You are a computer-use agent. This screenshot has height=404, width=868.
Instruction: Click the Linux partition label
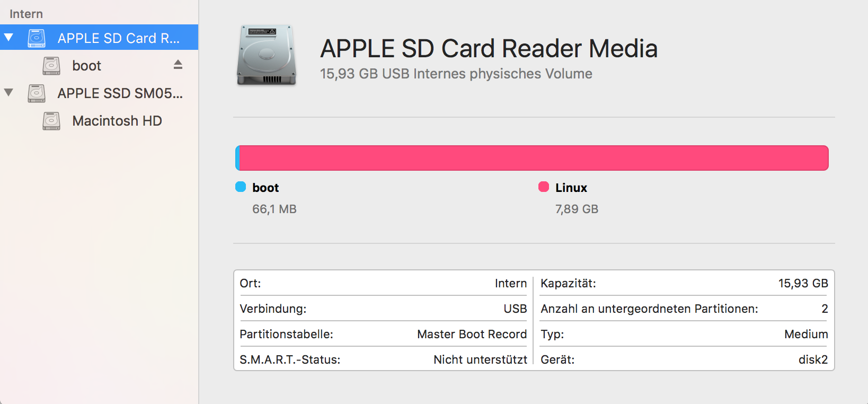[571, 188]
